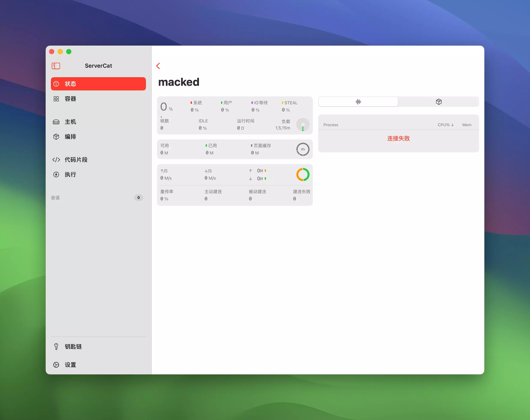Screen dimensions: 530x420
Task: Click the orange-green network traffic ring
Action: [x=303, y=174]
